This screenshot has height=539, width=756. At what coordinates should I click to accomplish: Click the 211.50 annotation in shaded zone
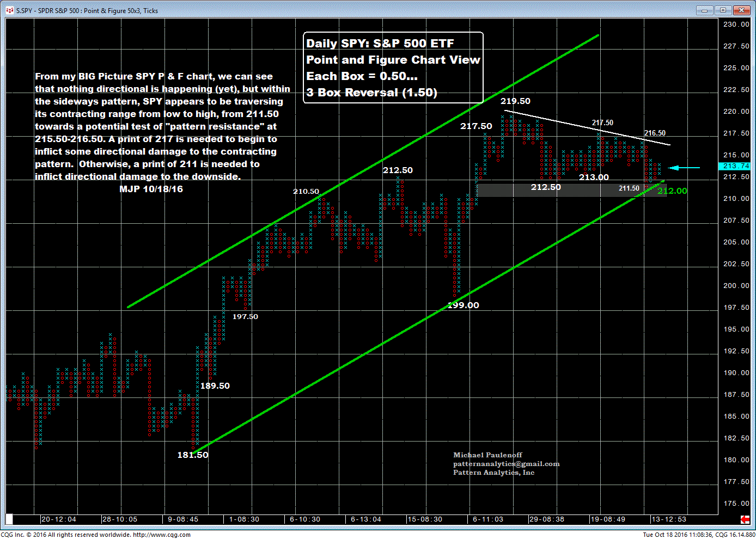629,188
